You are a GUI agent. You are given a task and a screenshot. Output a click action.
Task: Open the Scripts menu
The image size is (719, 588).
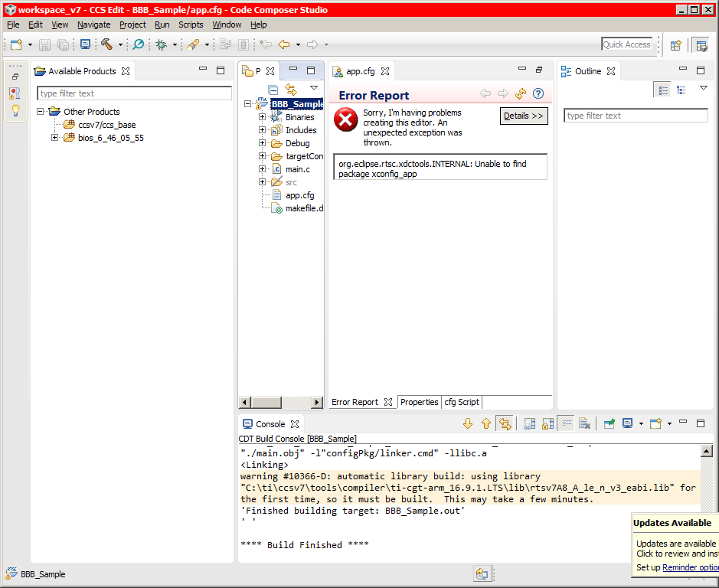191,24
